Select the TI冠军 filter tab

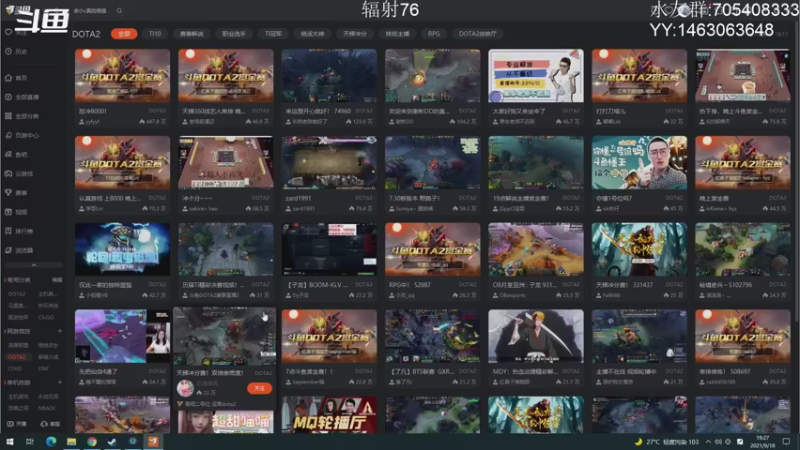pyautogui.click(x=273, y=34)
